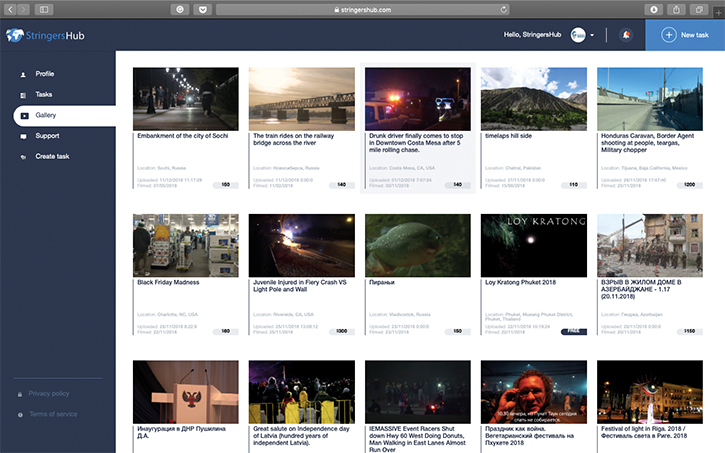Open the Embankment of Sochi video thumbnail
The height and width of the screenshot is (453, 725).
point(185,98)
